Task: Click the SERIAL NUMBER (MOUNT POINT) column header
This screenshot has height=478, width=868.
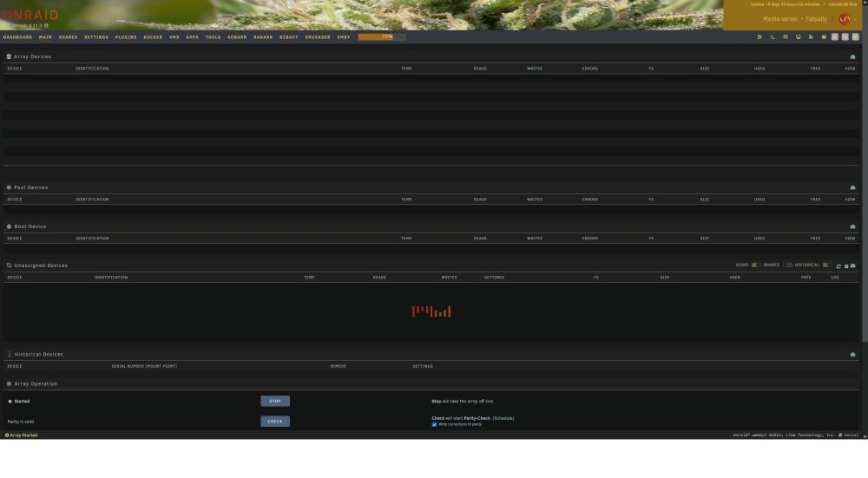Action: click(x=144, y=366)
